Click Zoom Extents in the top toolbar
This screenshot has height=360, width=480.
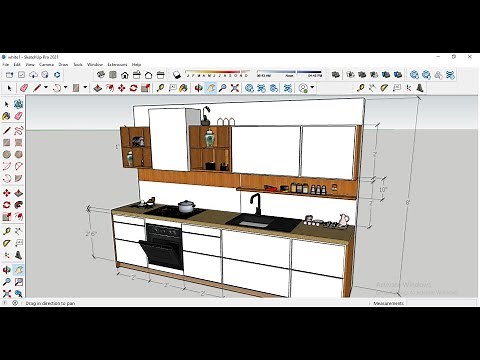tap(235, 88)
